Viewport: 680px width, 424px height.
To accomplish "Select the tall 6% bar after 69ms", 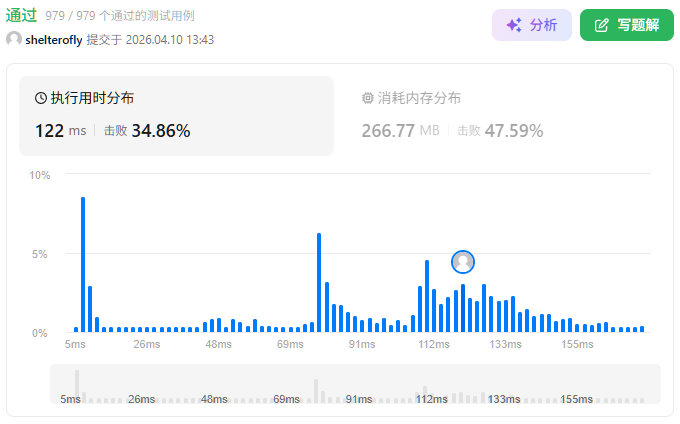I will tap(319, 282).
